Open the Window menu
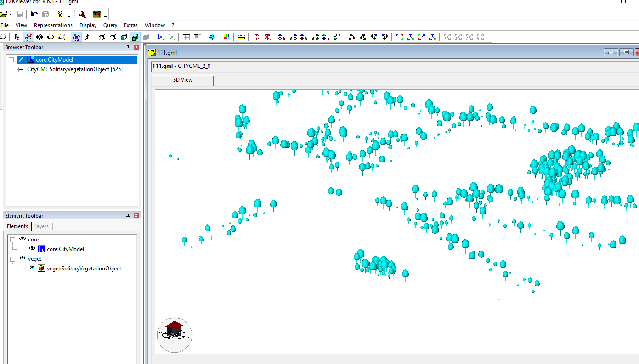Screen dimensions: 639x364 [x=155, y=25]
